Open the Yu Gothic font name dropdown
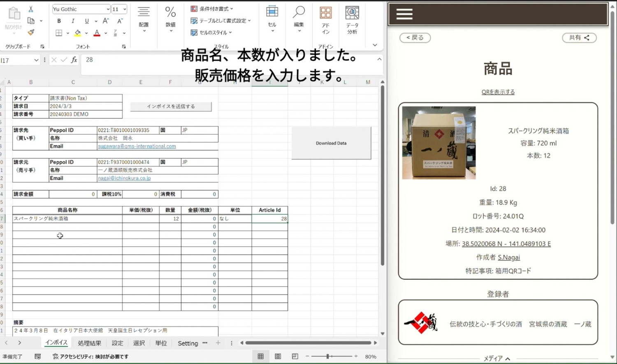Viewport: 617px width, 364px height. click(108, 9)
